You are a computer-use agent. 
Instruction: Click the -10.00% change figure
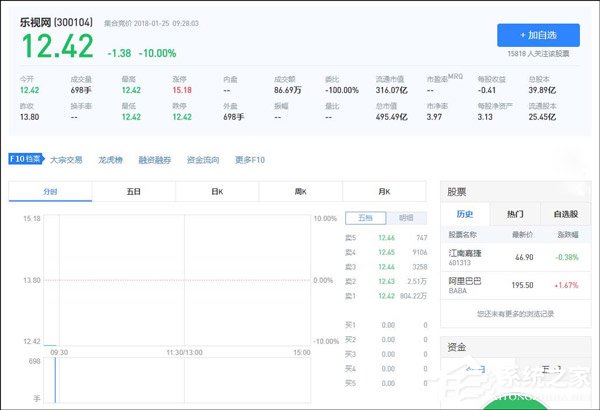[157, 53]
